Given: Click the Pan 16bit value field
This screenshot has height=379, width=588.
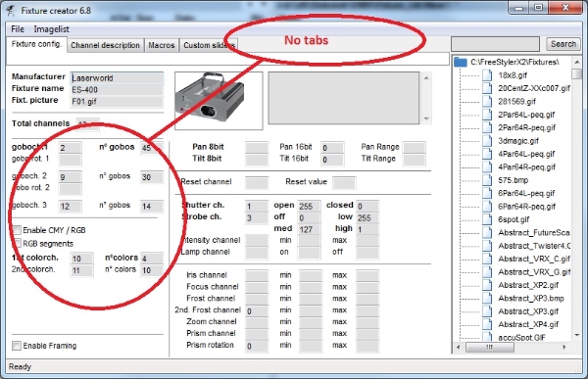Looking at the screenshot, I should point(332,147).
